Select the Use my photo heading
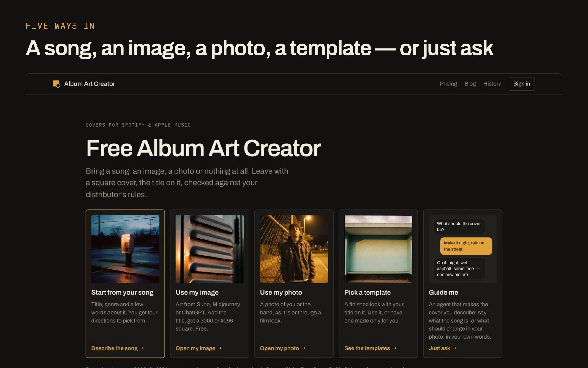The image size is (588, 368). point(281,292)
